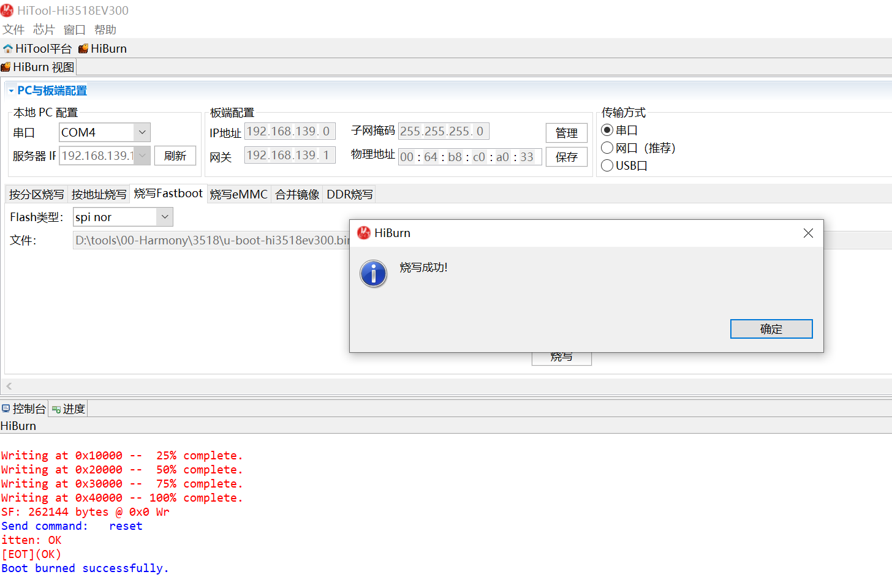Click the 确定 button in dialog
This screenshot has width=892, height=588.
click(x=771, y=329)
